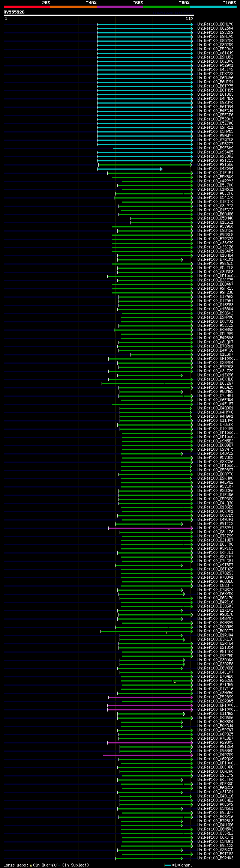Click the green ~80% identity legend segment
Viewport: 240px width, 868px height.
(x=166, y=7)
